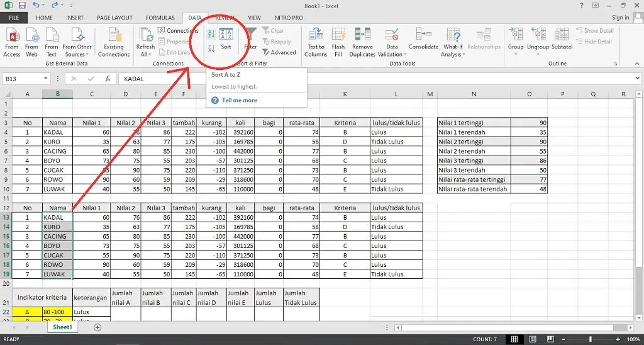Click the zoom in plus button
The image size is (644, 345).
(x=618, y=339)
